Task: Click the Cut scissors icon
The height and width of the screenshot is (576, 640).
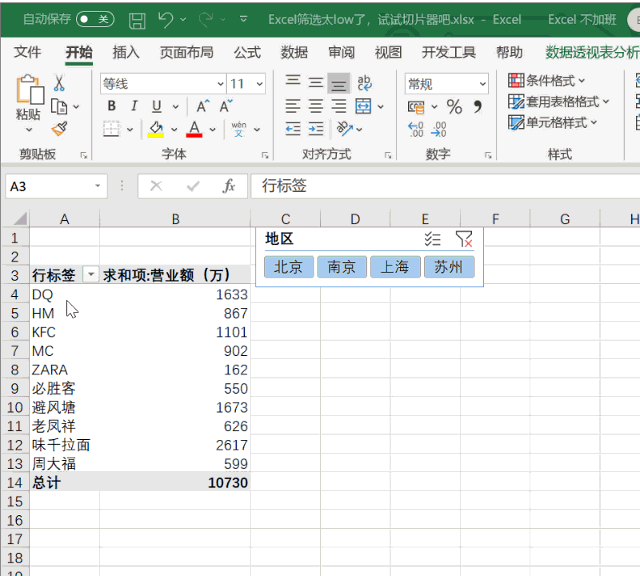Action: 59,83
